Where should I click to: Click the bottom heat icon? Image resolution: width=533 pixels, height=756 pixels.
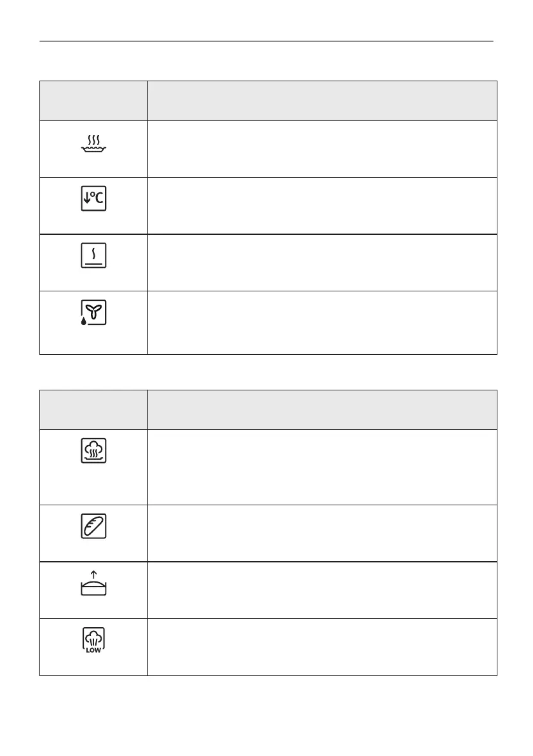click(93, 255)
